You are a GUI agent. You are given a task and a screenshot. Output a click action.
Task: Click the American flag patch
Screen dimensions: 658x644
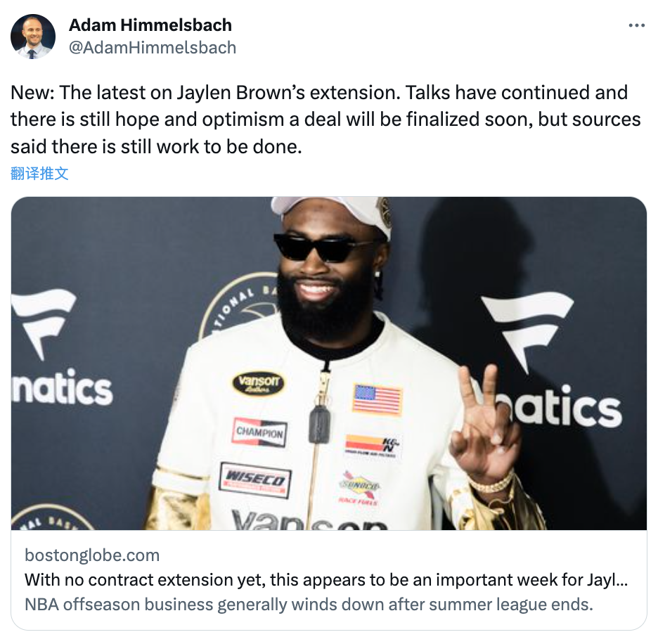pos(378,399)
